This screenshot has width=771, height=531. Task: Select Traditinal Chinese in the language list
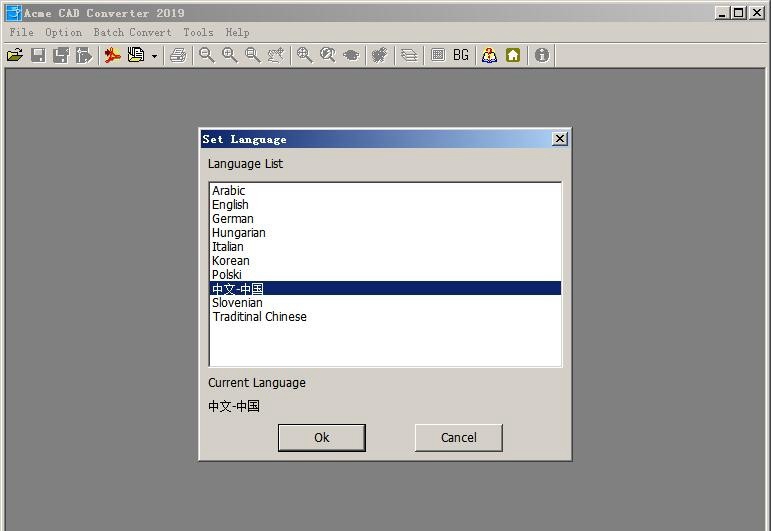pyautogui.click(x=385, y=317)
